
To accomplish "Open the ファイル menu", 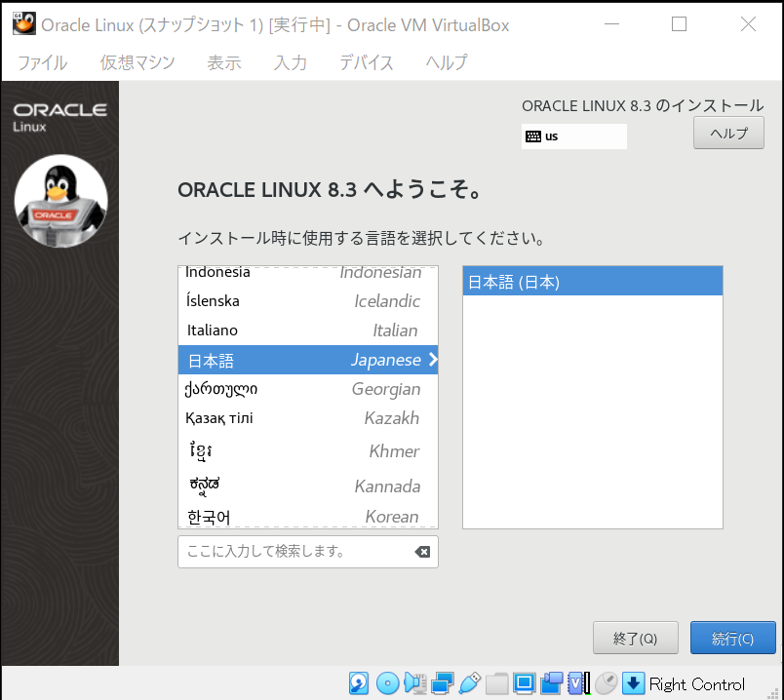I will (43, 63).
